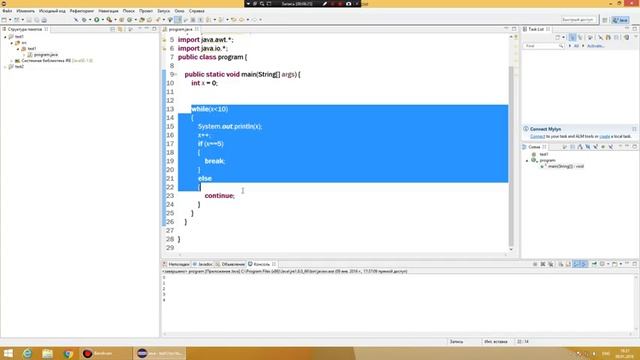The image size is (640, 360).
Task: Open the Навигация menu
Action: pyautogui.click(x=108, y=11)
